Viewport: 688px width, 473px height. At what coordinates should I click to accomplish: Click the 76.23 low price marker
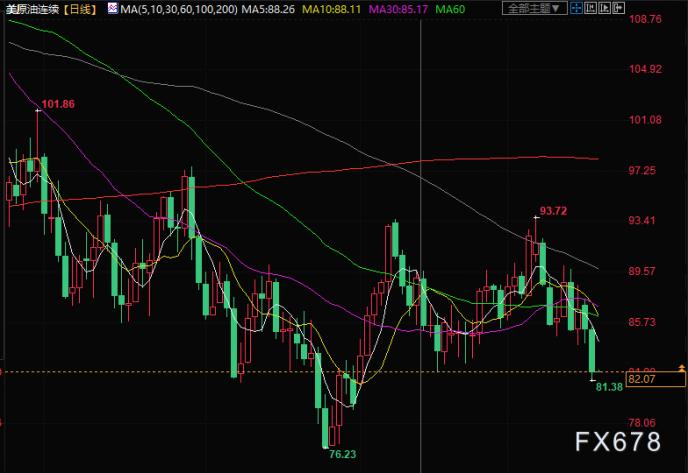point(342,455)
